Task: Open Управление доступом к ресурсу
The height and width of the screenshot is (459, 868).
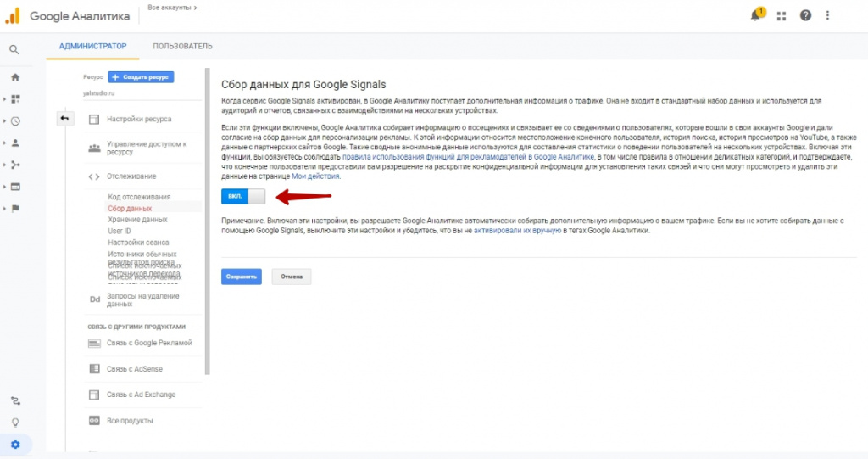Action: click(147, 148)
